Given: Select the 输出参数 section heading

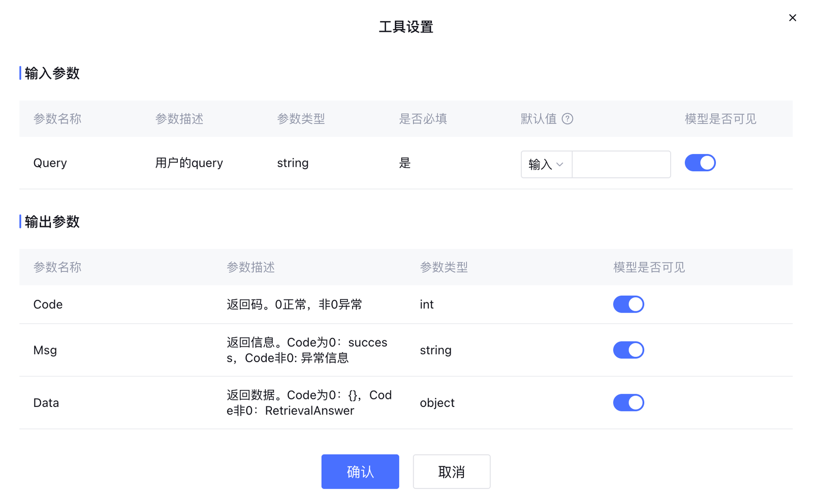Looking at the screenshot, I should [52, 222].
